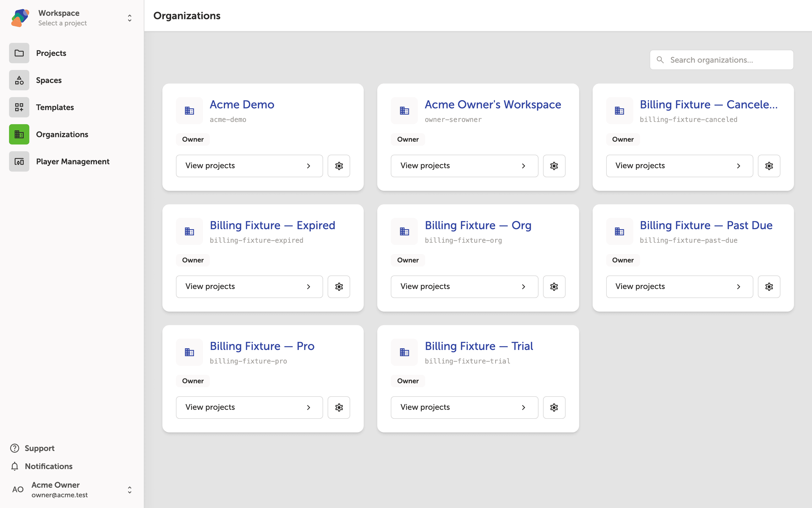
Task: Go to the Player Management section
Action: click(72, 162)
